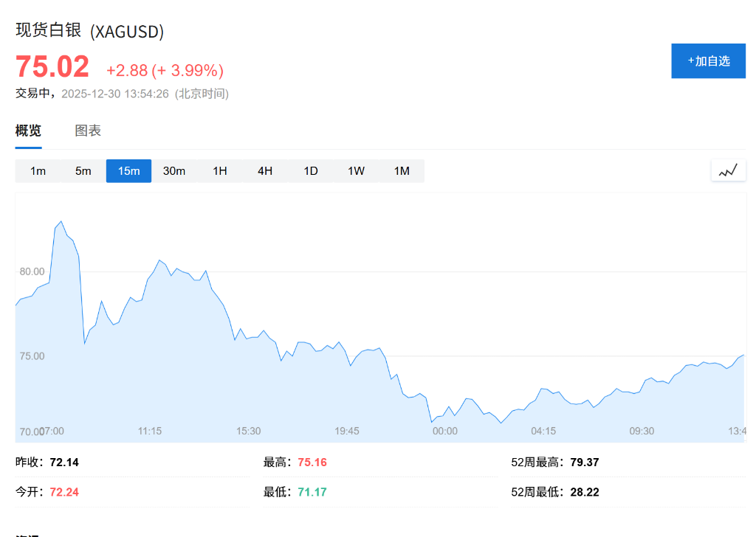Select the 1m timeframe
Viewport: 756px width, 537px height.
click(x=38, y=170)
